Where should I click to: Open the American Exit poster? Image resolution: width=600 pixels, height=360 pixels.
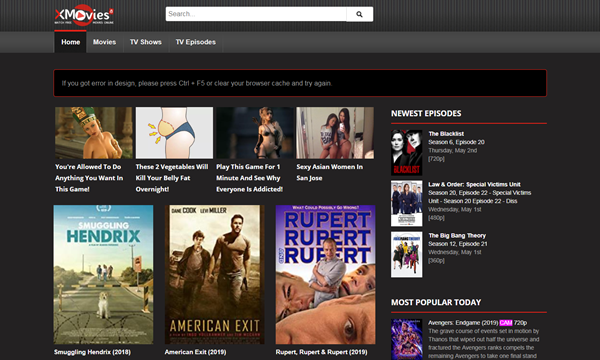coord(214,274)
